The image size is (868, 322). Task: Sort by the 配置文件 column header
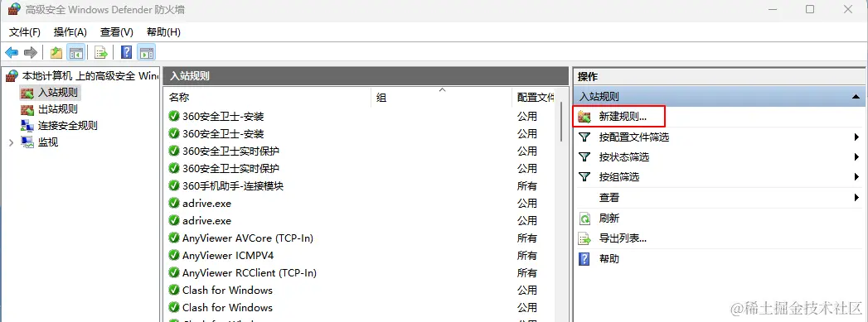(536, 98)
